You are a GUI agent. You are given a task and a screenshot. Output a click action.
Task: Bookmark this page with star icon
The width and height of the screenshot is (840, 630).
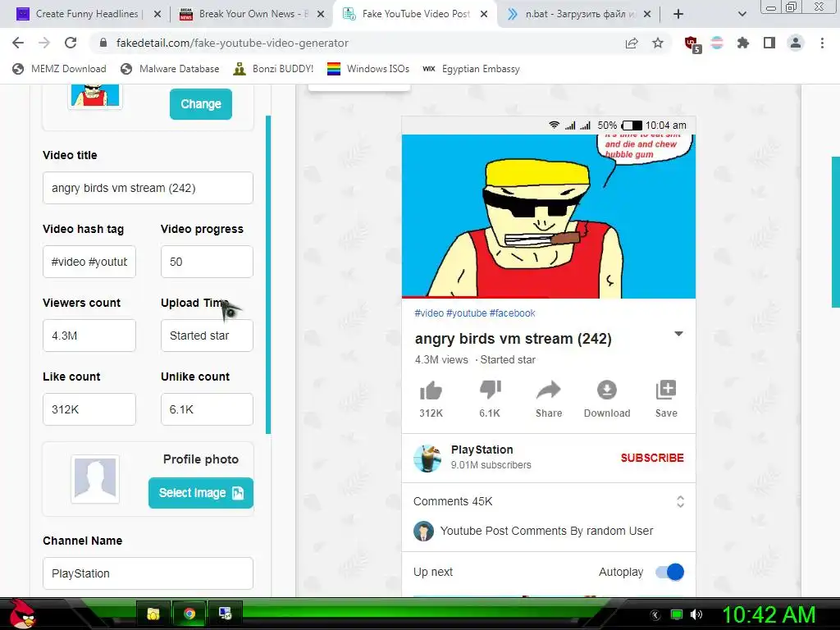click(658, 43)
